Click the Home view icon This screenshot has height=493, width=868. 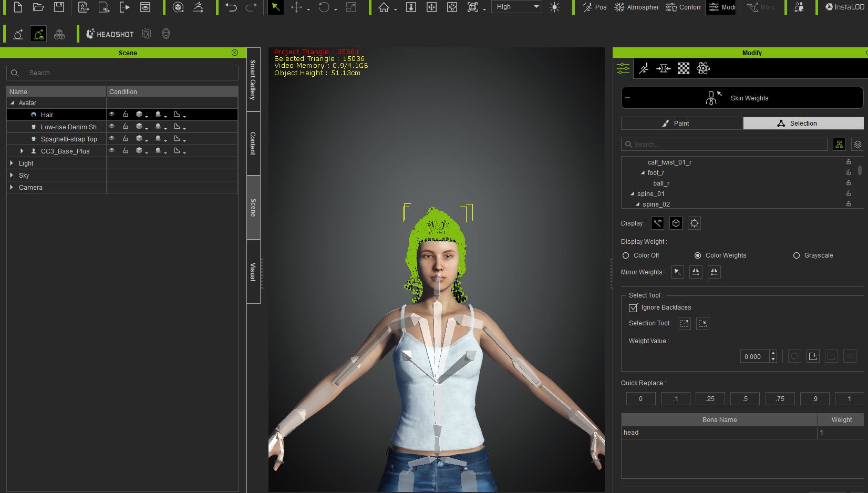[384, 7]
